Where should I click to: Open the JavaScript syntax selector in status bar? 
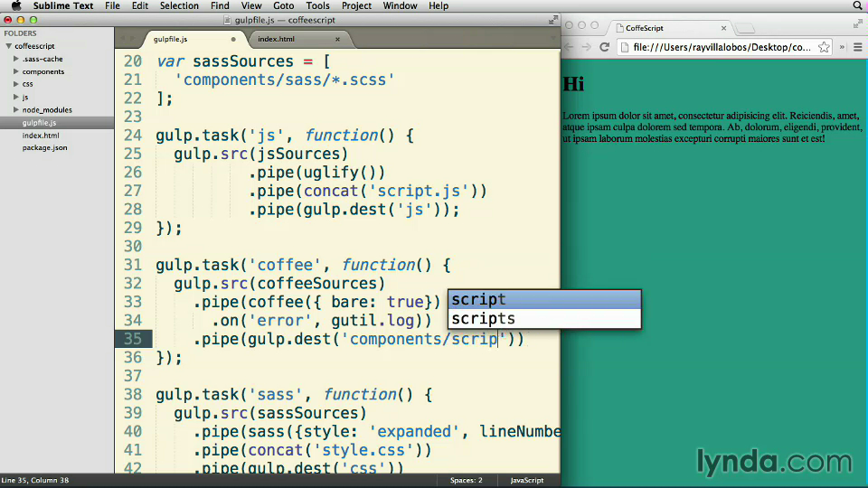pos(527,481)
